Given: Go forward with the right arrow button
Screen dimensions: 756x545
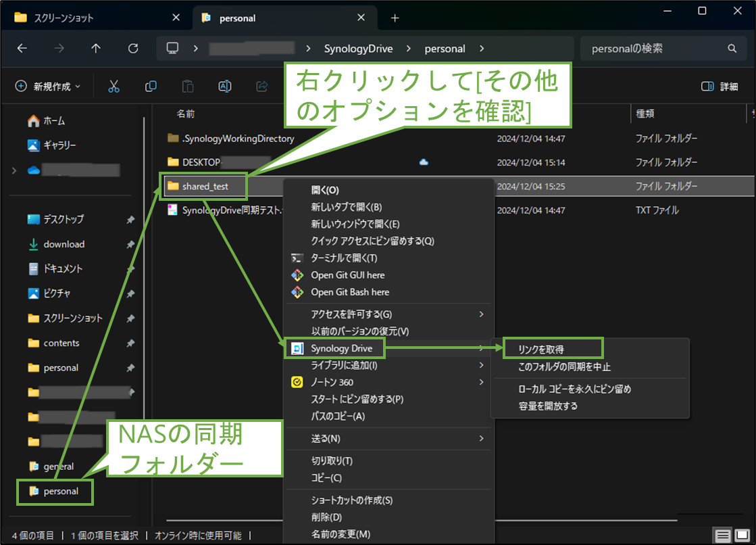Looking at the screenshot, I should [59, 48].
